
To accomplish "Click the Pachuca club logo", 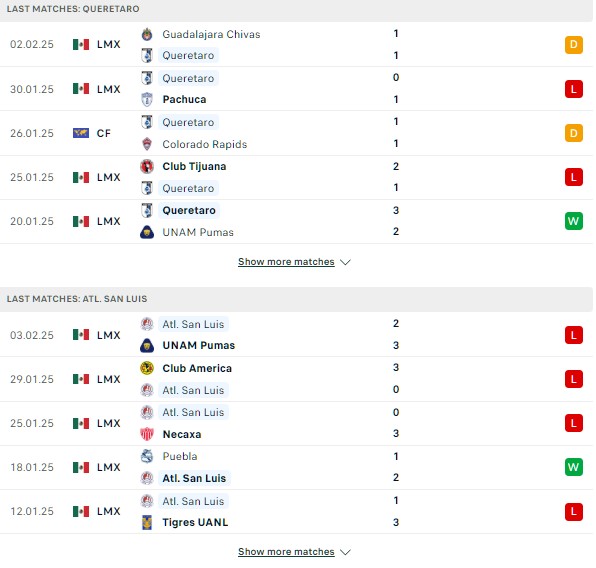I will point(147,99).
